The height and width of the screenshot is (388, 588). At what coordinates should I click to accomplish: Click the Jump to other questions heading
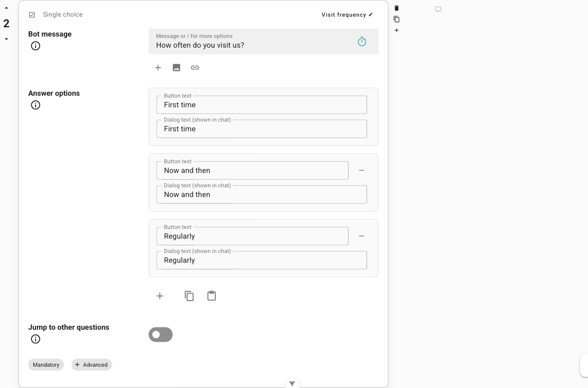tap(69, 327)
